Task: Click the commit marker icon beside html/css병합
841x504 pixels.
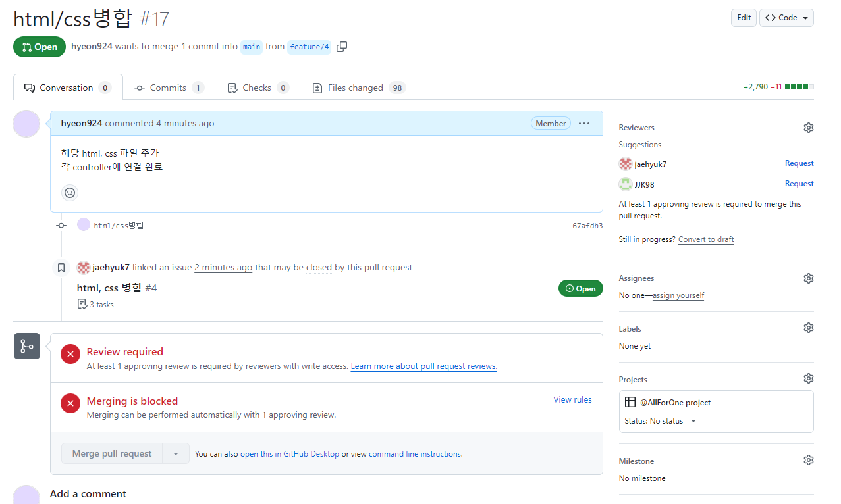Action: [61, 225]
